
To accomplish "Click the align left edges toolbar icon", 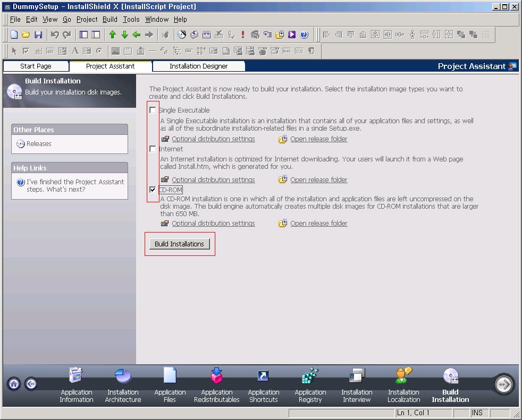I will pos(326,35).
